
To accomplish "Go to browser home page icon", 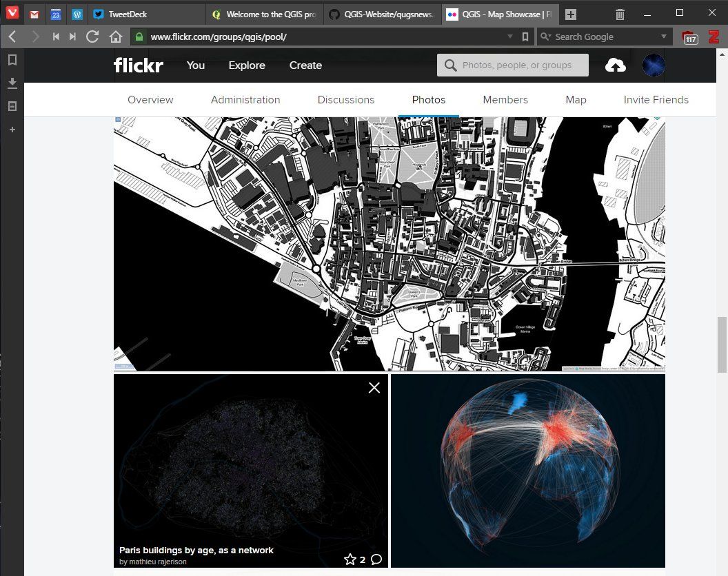I will click(x=116, y=37).
